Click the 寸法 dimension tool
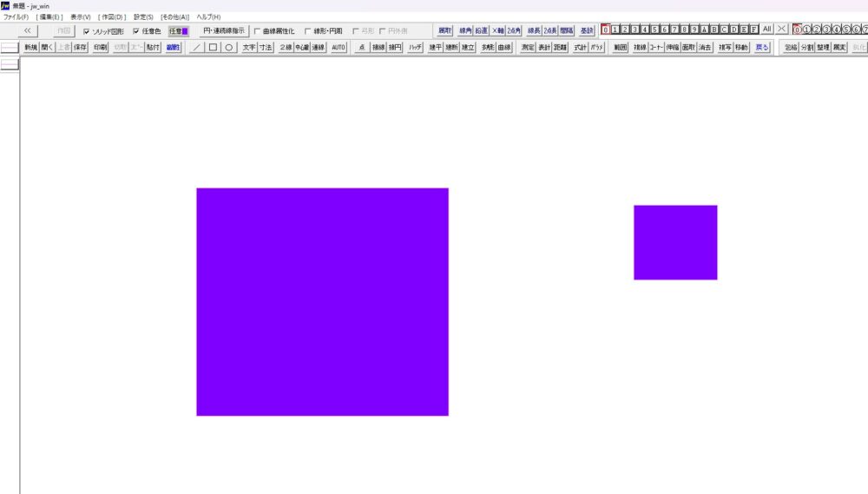Image resolution: width=868 pixels, height=494 pixels. [266, 48]
